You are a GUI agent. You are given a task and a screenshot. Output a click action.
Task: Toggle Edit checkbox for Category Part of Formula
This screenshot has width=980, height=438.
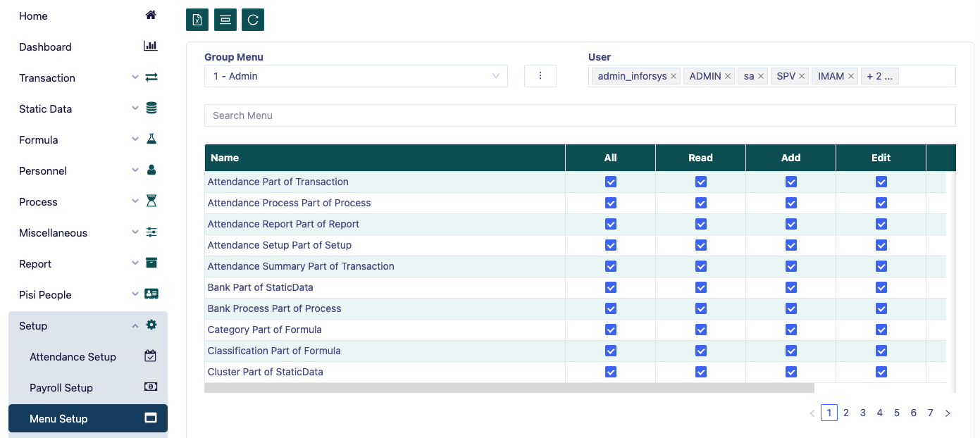point(881,330)
